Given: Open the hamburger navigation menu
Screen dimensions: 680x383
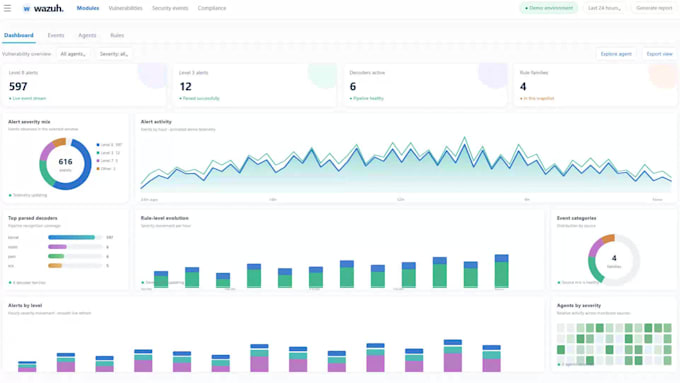Looking at the screenshot, I should [7, 8].
